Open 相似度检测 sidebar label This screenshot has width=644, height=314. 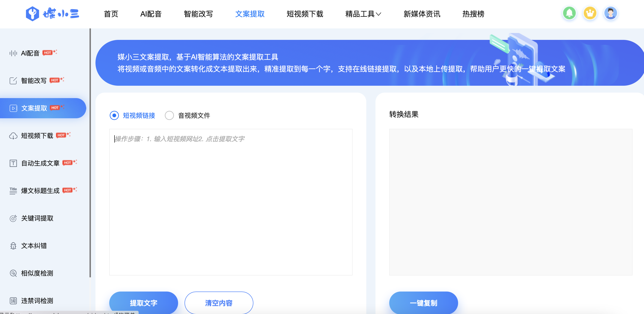click(x=37, y=273)
